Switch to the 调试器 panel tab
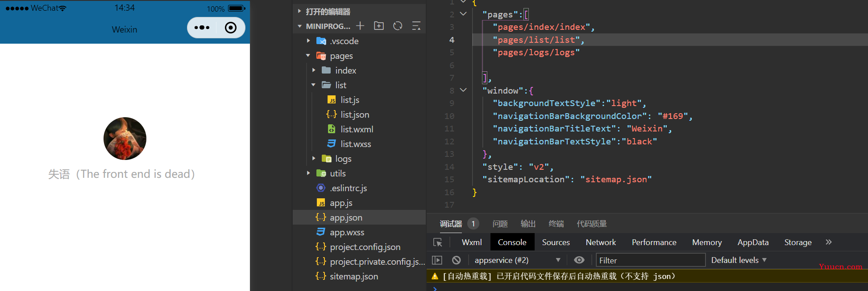The image size is (868, 291). 451,224
